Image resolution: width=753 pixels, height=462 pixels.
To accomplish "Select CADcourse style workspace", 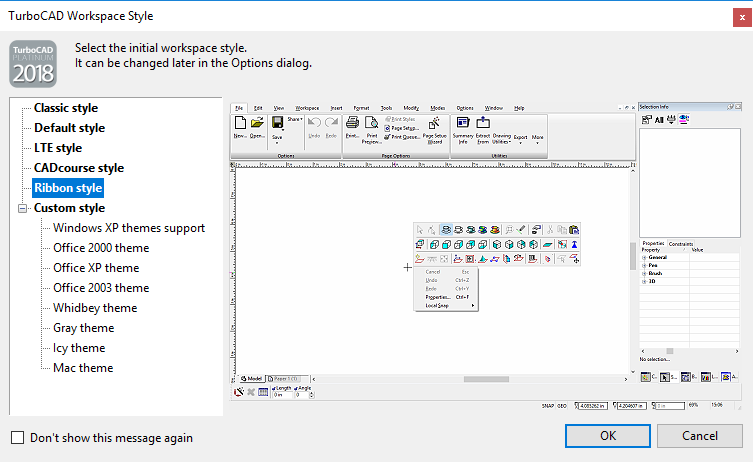I will pyautogui.click(x=79, y=168).
